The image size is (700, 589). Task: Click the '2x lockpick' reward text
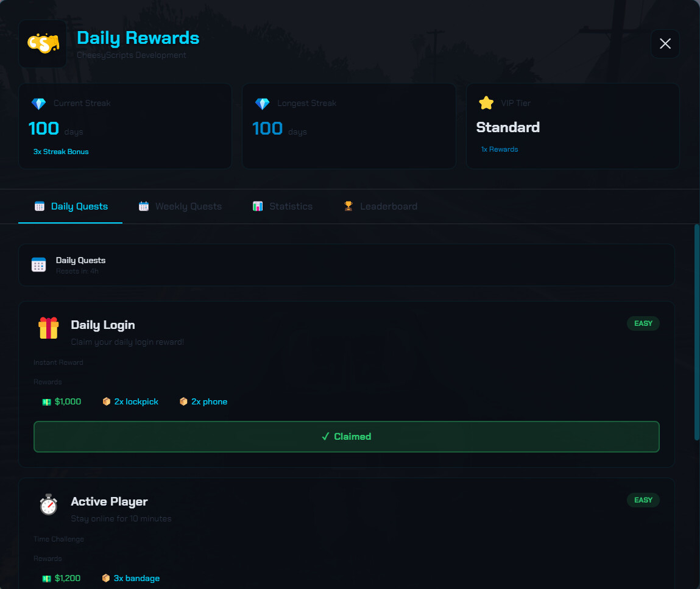tap(136, 401)
